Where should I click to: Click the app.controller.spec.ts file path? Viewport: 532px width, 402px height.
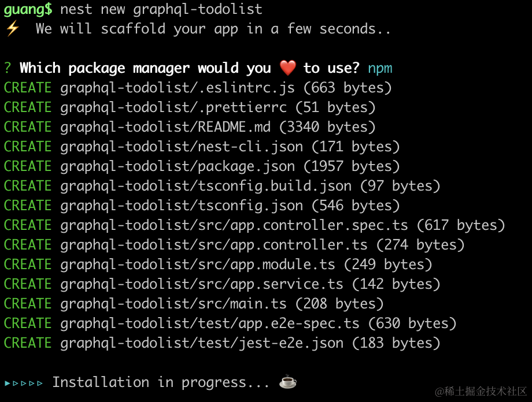[x=234, y=225]
